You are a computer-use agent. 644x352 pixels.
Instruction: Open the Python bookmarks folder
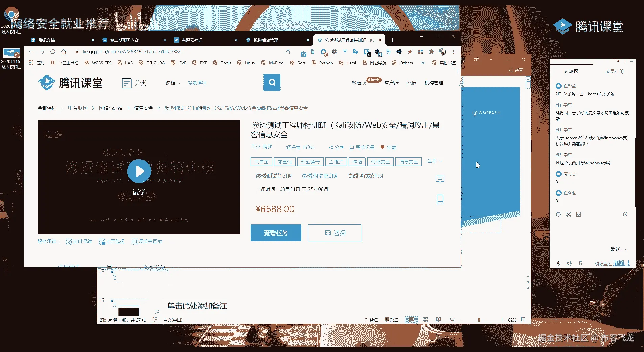[x=322, y=63]
